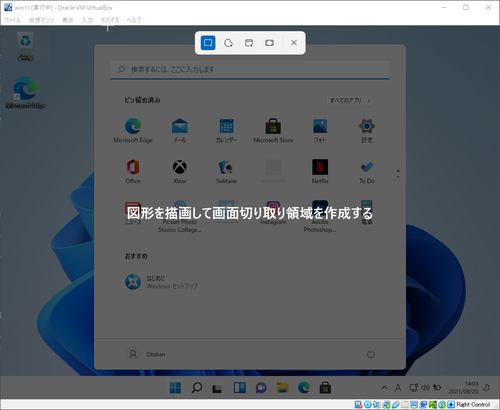Open the 表示 menu

[x=68, y=20]
